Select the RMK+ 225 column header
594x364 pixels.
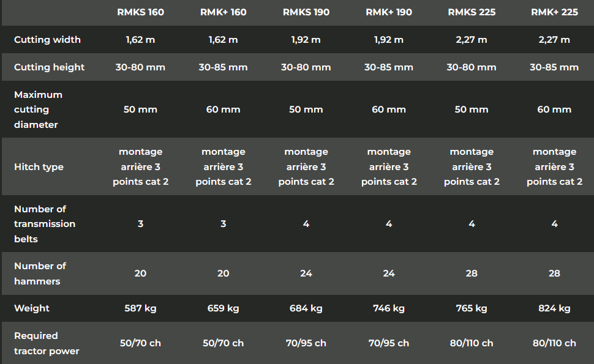pos(554,12)
